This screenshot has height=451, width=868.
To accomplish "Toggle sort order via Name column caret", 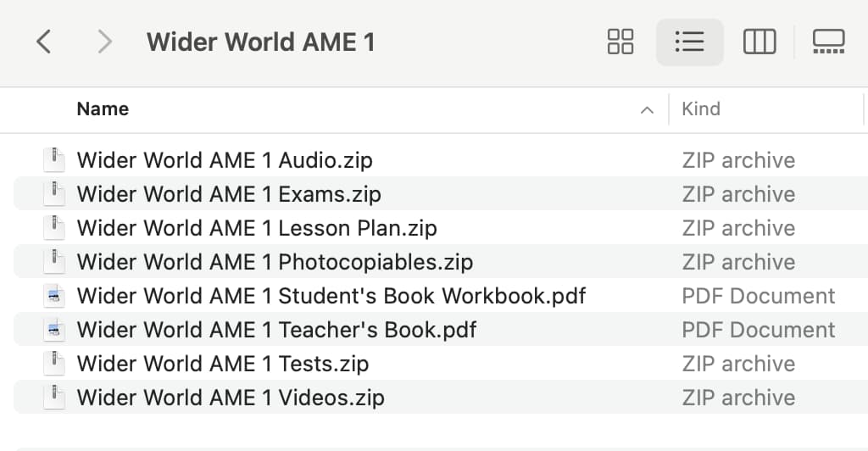I will [647, 110].
